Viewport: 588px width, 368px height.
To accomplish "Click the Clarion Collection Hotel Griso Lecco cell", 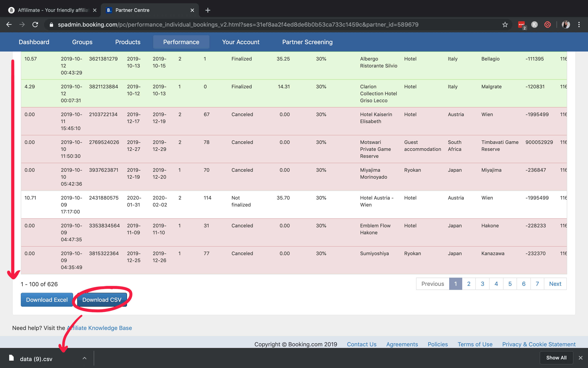I will [x=378, y=93].
